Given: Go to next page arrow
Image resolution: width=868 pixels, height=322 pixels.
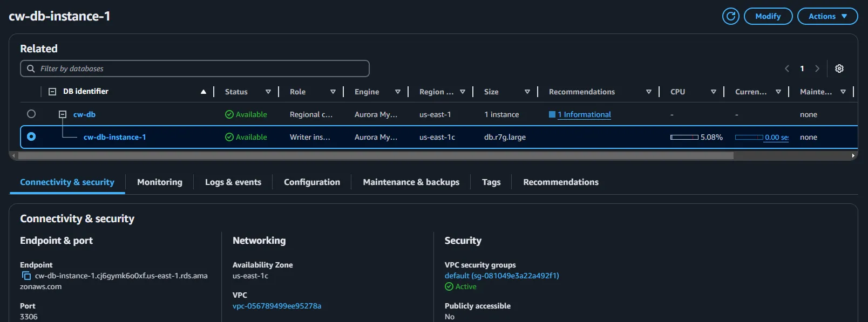Looking at the screenshot, I should (x=817, y=68).
